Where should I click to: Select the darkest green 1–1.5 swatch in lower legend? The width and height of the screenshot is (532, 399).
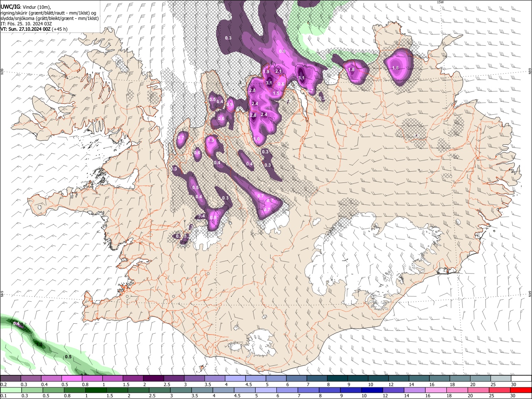click(96, 390)
